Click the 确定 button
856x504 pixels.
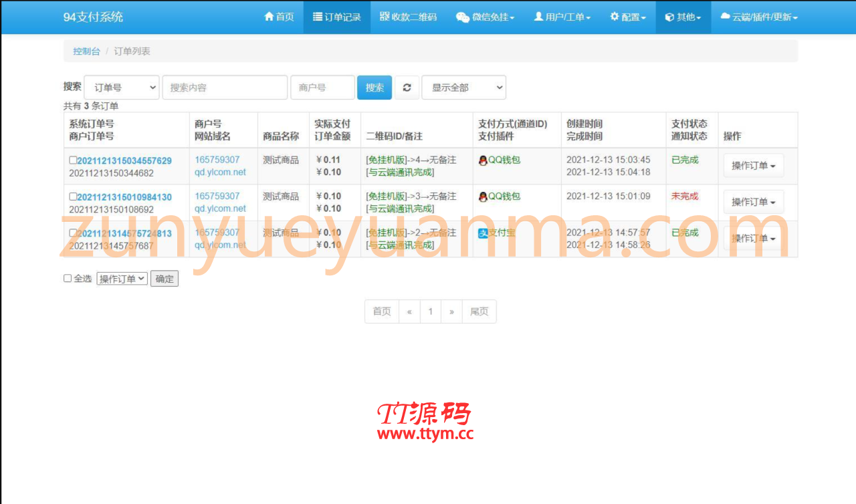pos(165,279)
